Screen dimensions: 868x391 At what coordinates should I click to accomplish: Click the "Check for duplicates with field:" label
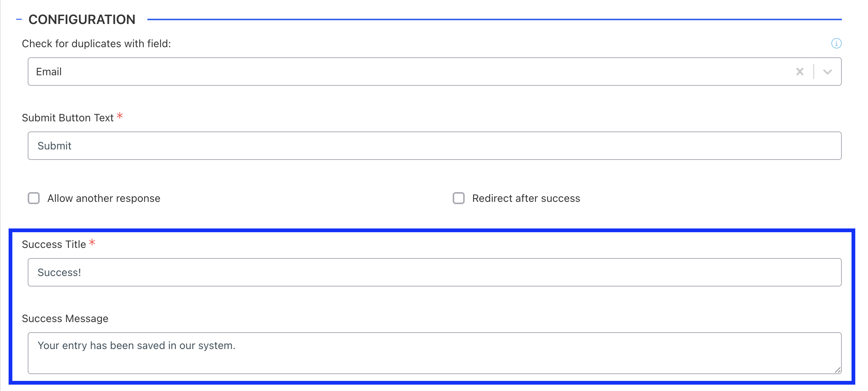click(97, 43)
